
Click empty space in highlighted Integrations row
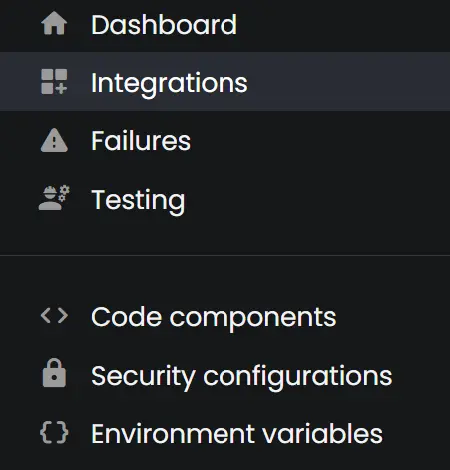coord(347,82)
